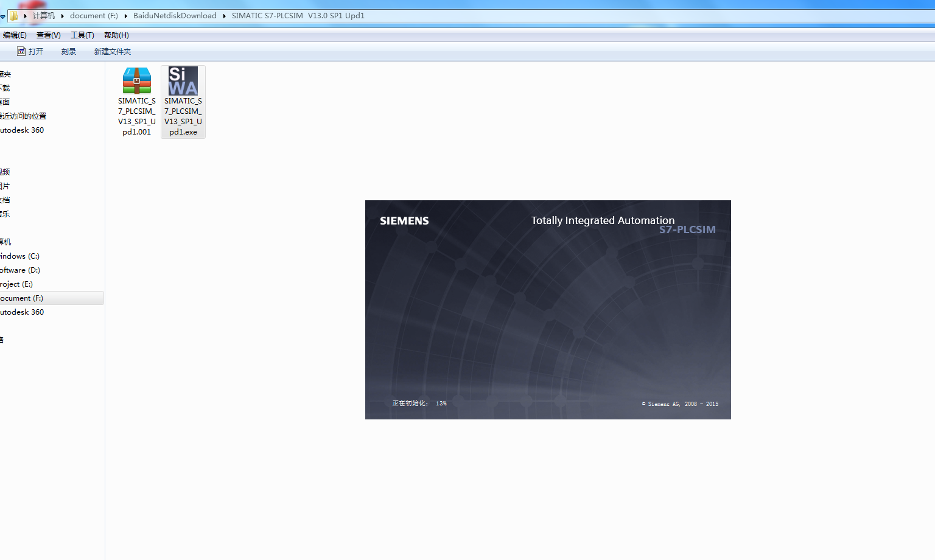The image size is (935, 560).
Task: Click document (F:) in the address path
Action: pyautogui.click(x=94, y=16)
